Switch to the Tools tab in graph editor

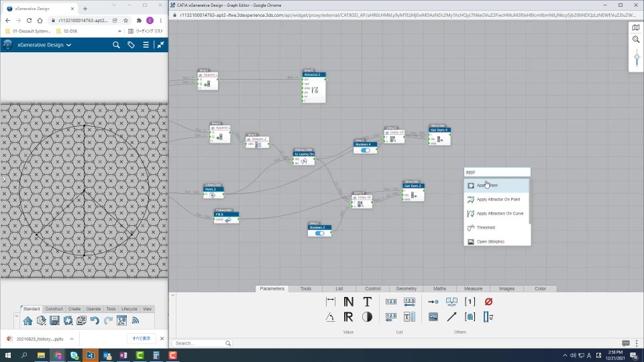pos(306,288)
